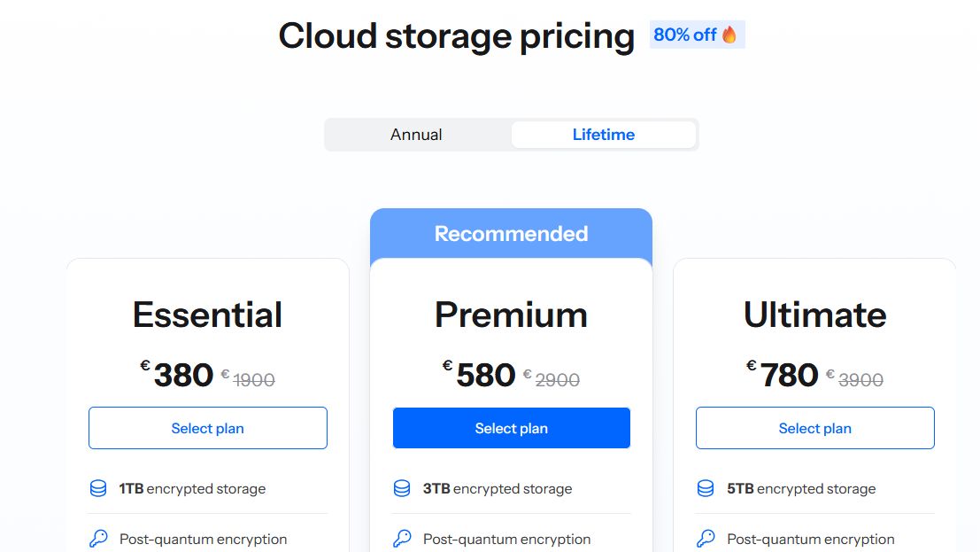The height and width of the screenshot is (552, 980).
Task: Click the fire emoji in discount badge
Action: point(729,35)
